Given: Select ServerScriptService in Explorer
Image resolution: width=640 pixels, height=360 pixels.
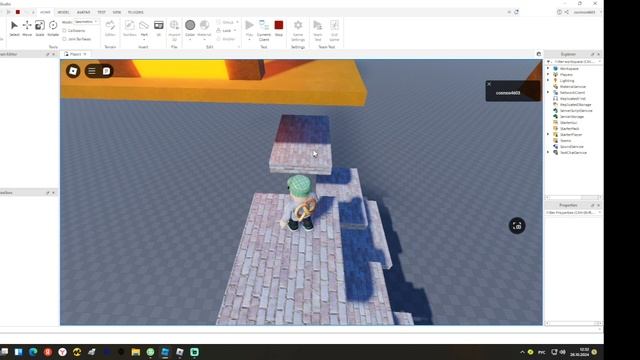Looking at the screenshot, I should click(576, 111).
